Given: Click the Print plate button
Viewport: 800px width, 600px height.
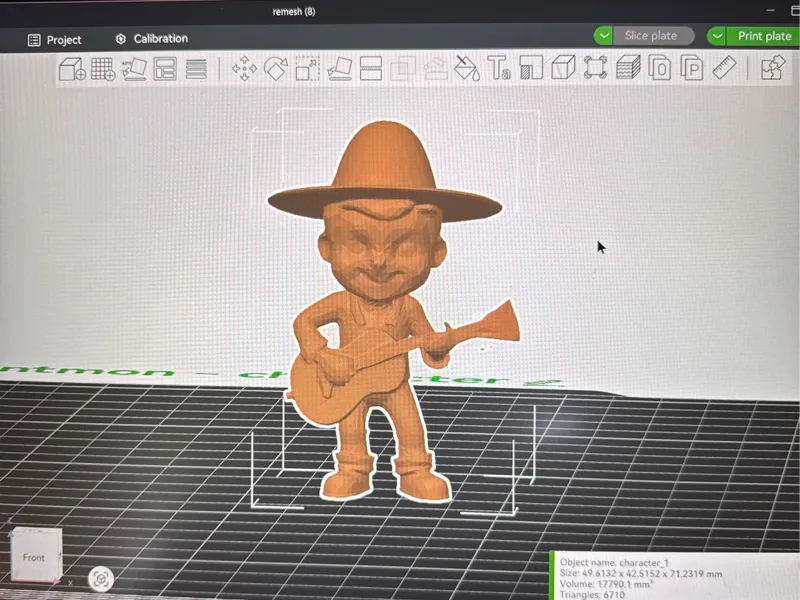Looking at the screenshot, I should click(x=763, y=36).
